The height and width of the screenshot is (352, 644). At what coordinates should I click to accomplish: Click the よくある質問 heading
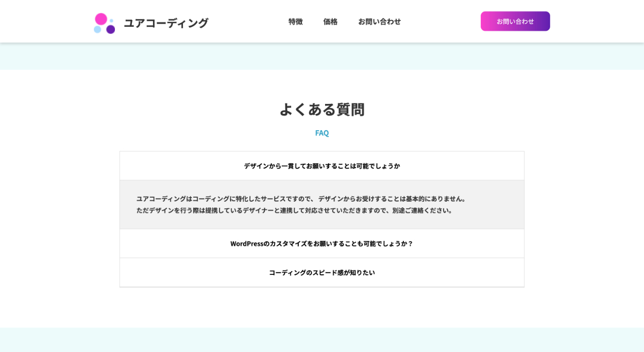click(x=321, y=109)
